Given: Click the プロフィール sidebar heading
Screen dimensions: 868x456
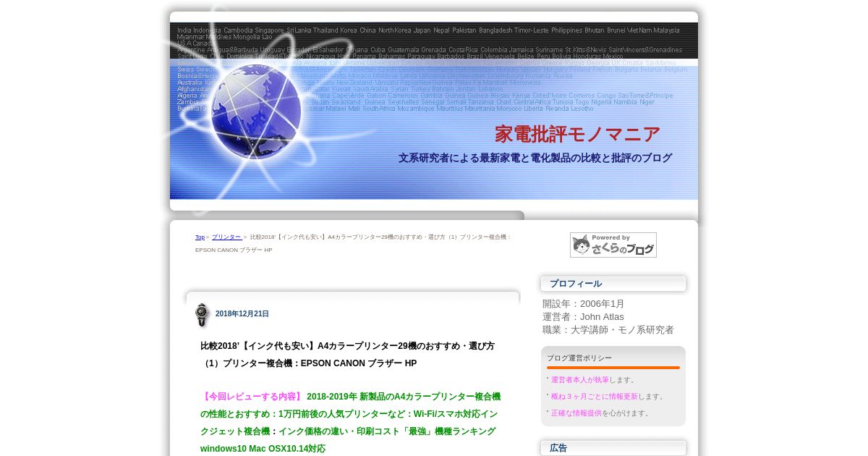Looking at the screenshot, I should [x=576, y=284].
